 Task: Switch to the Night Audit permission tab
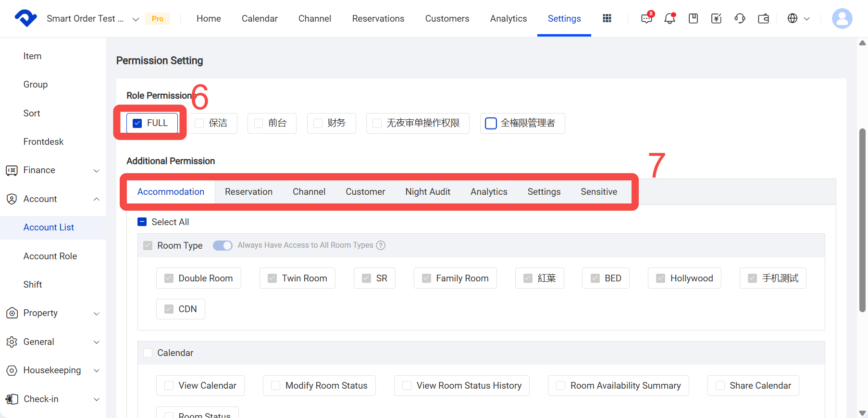[428, 192]
